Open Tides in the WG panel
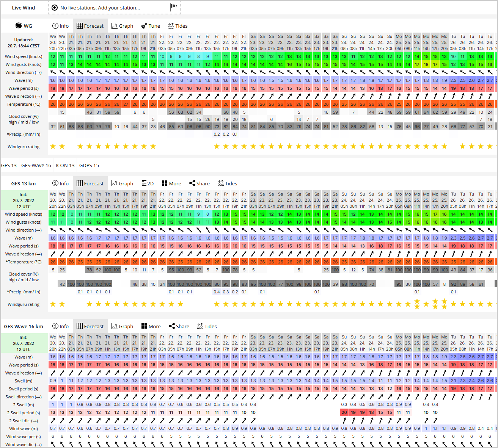Image resolution: width=498 pixels, height=448 pixels. [178, 26]
